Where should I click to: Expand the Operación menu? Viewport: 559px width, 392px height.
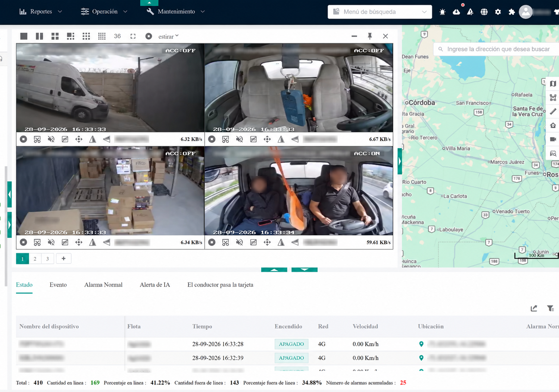(x=104, y=12)
